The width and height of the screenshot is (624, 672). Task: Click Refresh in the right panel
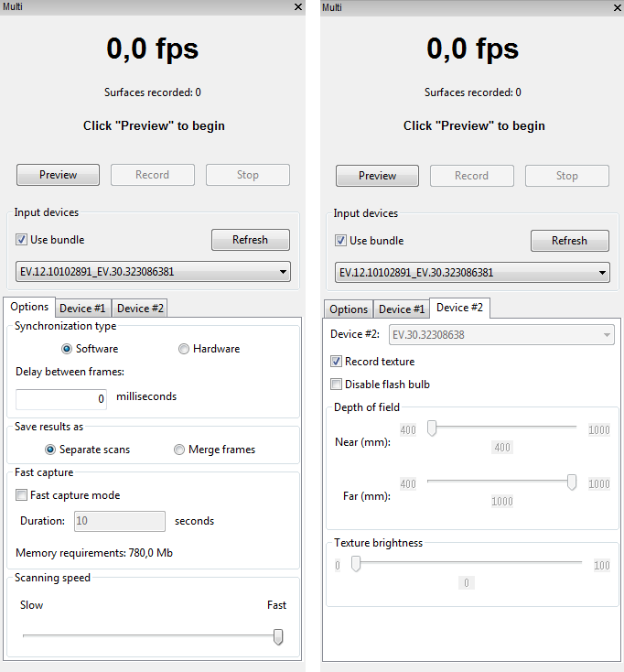tap(569, 241)
